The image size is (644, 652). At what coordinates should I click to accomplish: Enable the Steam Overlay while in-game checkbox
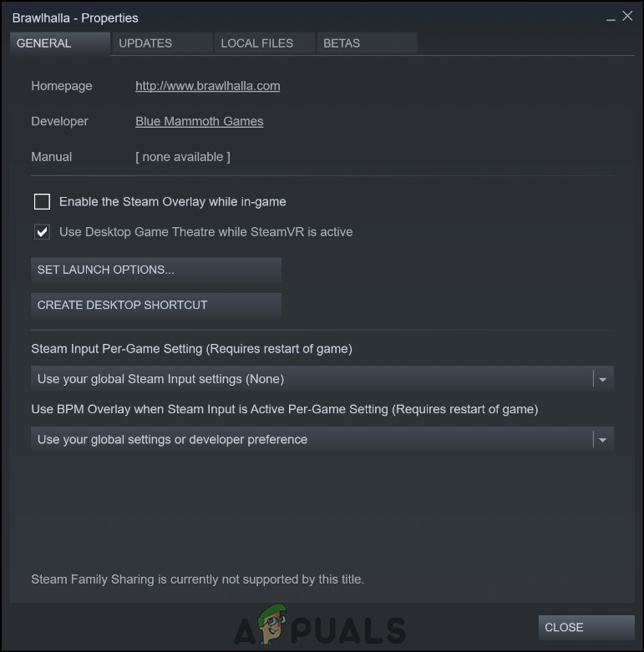pos(42,202)
